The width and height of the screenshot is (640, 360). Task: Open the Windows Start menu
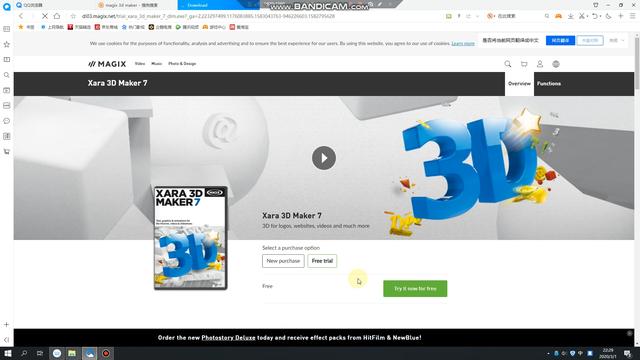[8, 353]
